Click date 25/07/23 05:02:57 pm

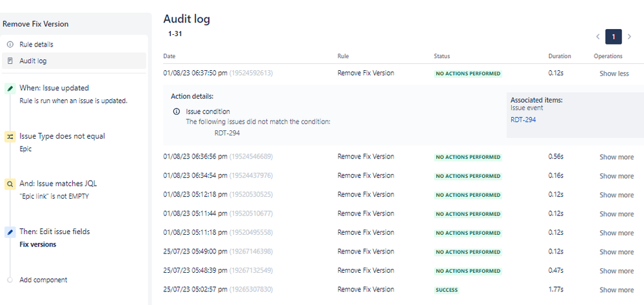195,290
